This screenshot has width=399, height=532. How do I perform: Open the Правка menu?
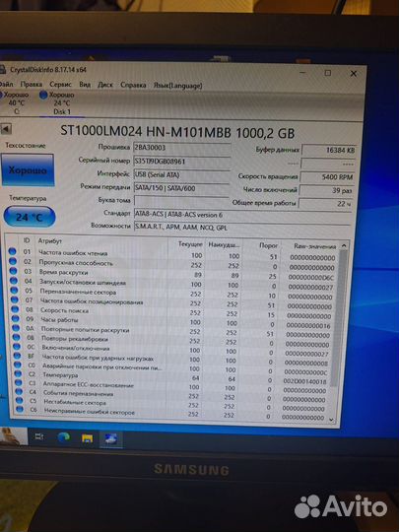coord(32,84)
